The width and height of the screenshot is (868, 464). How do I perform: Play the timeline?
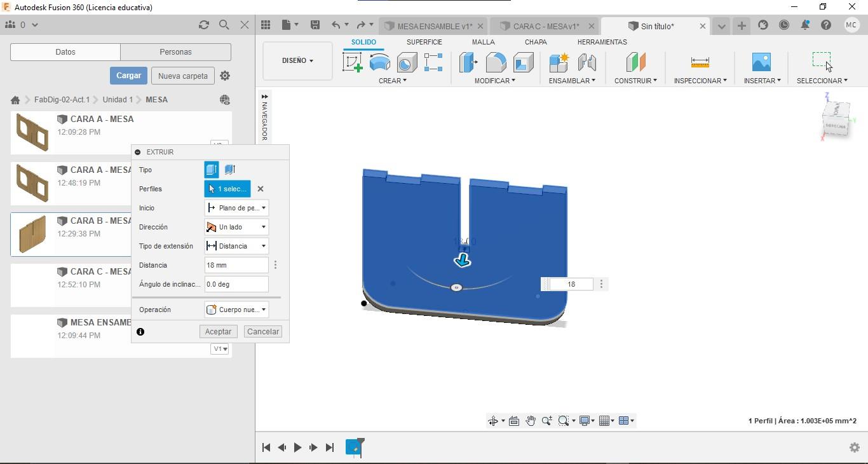point(297,447)
